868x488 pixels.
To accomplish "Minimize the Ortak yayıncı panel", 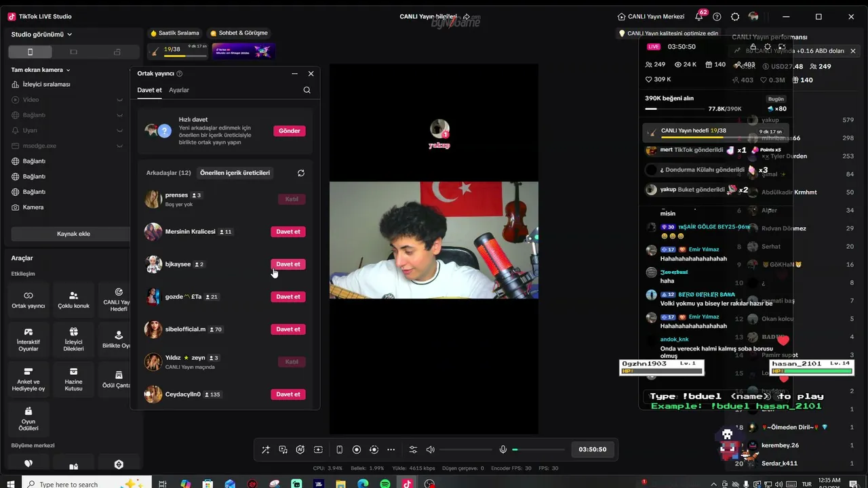I will (x=294, y=73).
